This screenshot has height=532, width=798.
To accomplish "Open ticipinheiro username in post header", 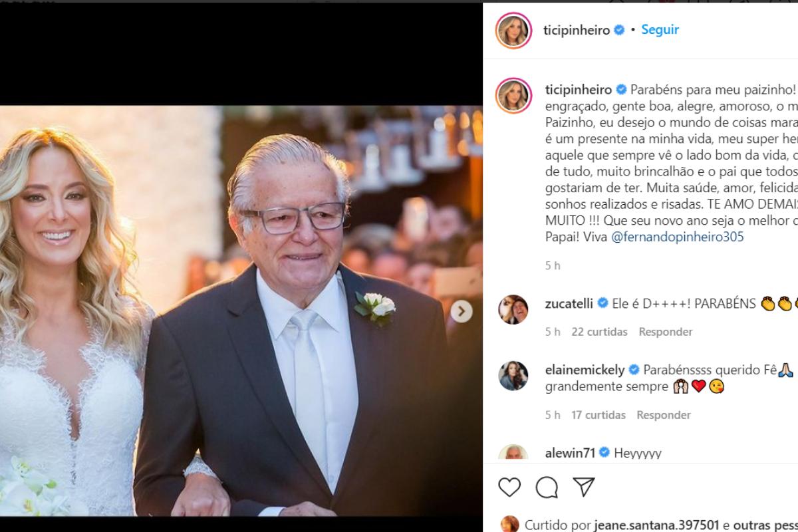I will (577, 31).
